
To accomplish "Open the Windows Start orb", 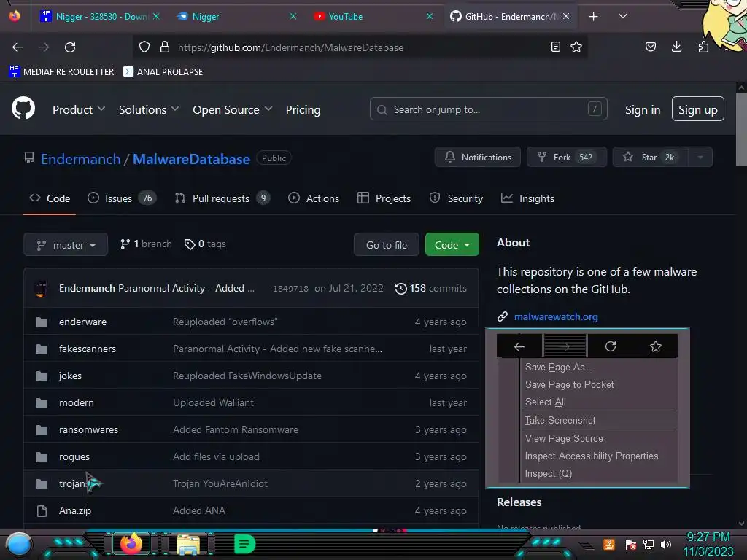I will [18, 545].
